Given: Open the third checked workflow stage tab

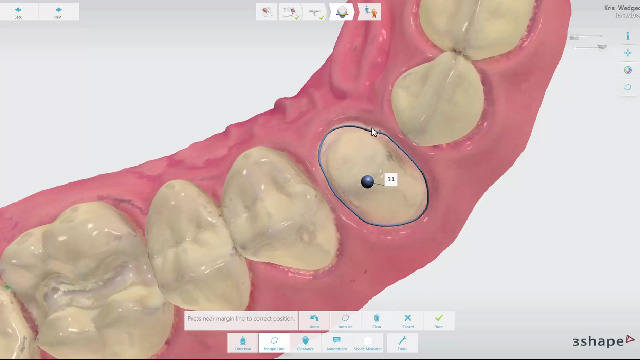Looking at the screenshot, I should pos(315,12).
